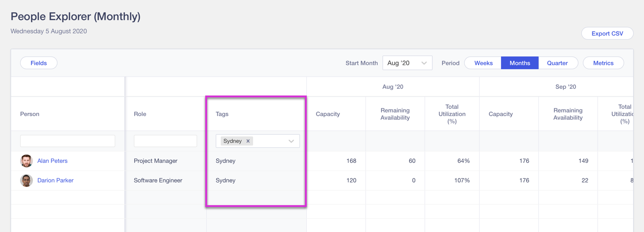Click Aug '20 Remaining Availability header

pyautogui.click(x=395, y=114)
